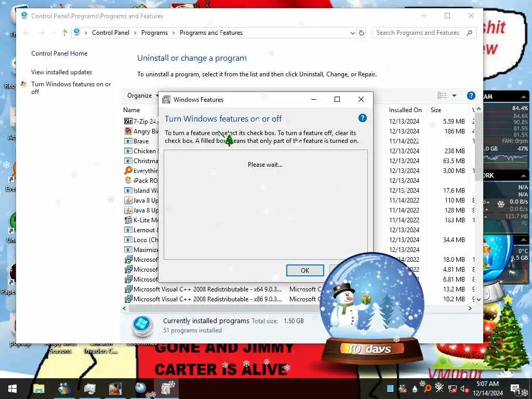Click the search magnifier icon
The width and height of the screenshot is (532, 399).
click(x=469, y=33)
